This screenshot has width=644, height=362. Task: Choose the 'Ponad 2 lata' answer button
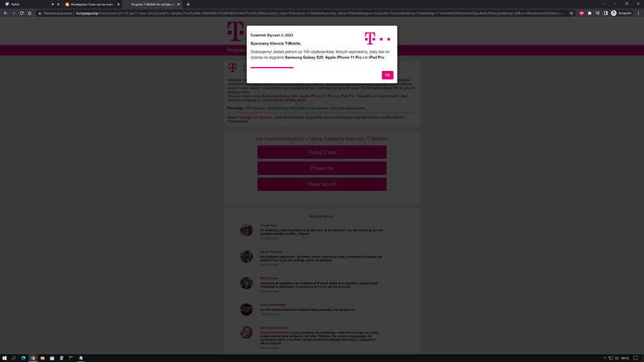pyautogui.click(x=322, y=152)
